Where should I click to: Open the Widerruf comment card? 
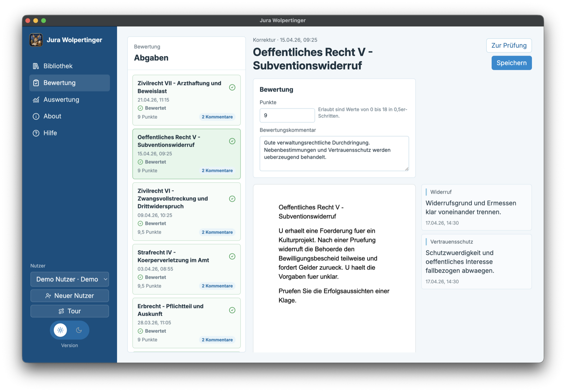click(477, 207)
